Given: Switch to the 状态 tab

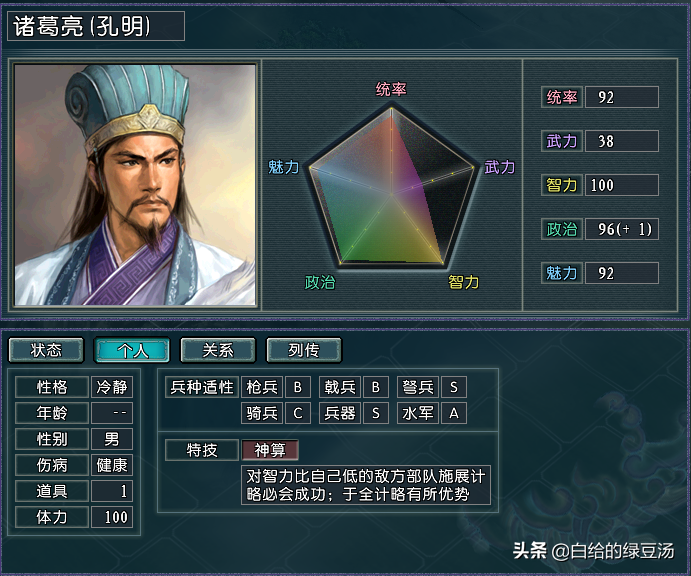Looking at the screenshot, I should [46, 350].
